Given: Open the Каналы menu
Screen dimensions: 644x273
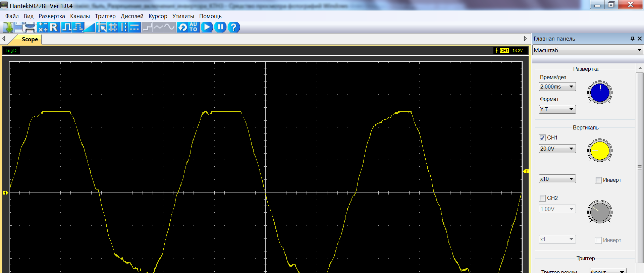Looking at the screenshot, I should 80,16.
